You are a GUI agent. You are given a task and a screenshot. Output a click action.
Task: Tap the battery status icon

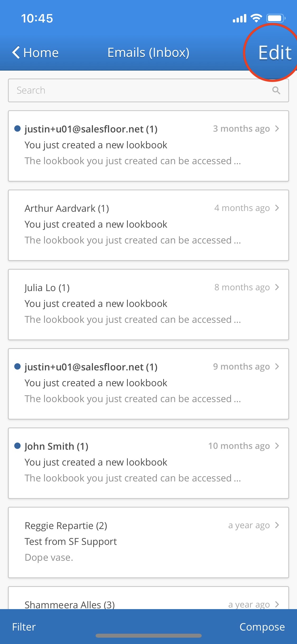click(276, 18)
